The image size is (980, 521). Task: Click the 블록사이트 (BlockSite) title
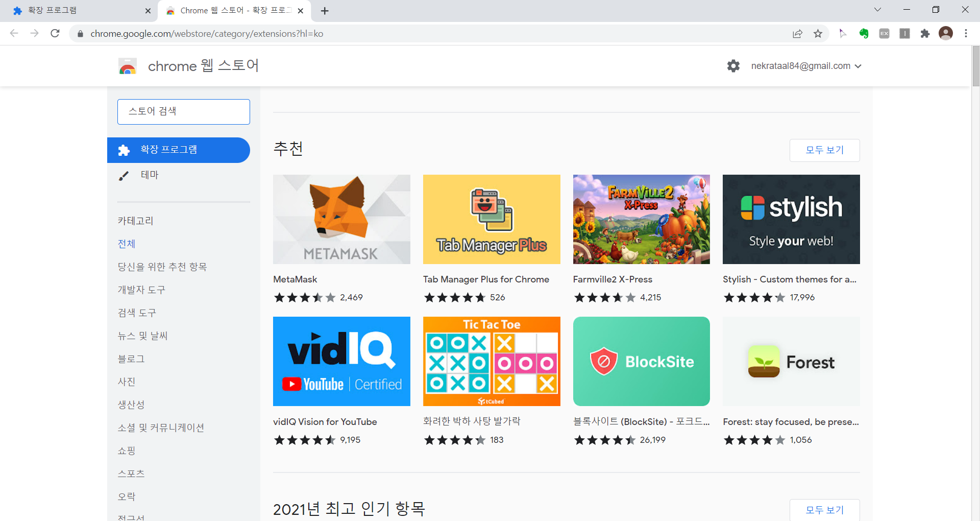(642, 421)
